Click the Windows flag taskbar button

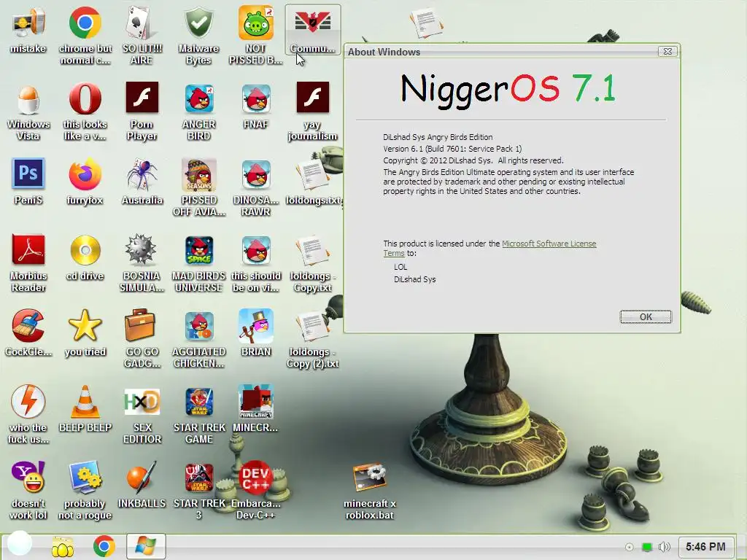click(146, 546)
